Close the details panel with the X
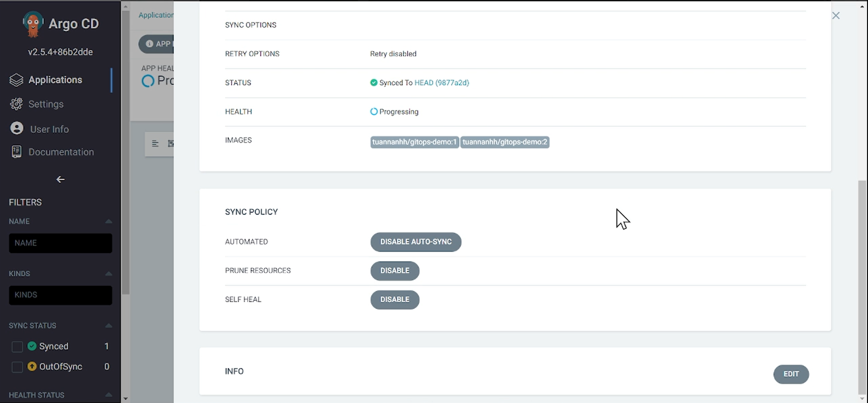Screen dimensions: 868x403 point(836,16)
